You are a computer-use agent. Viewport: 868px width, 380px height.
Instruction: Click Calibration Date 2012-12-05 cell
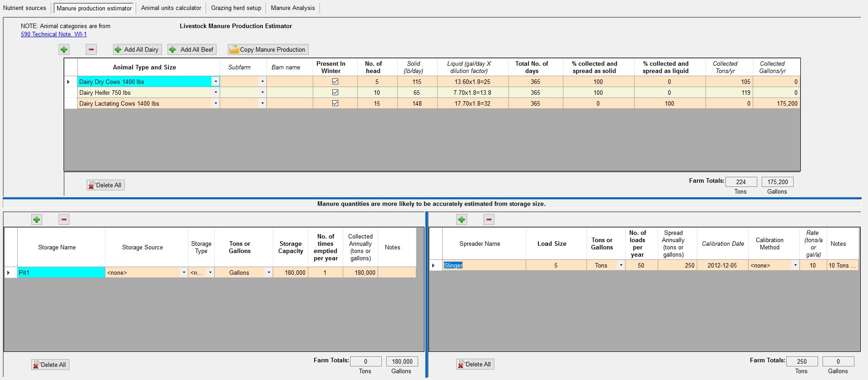coord(722,265)
